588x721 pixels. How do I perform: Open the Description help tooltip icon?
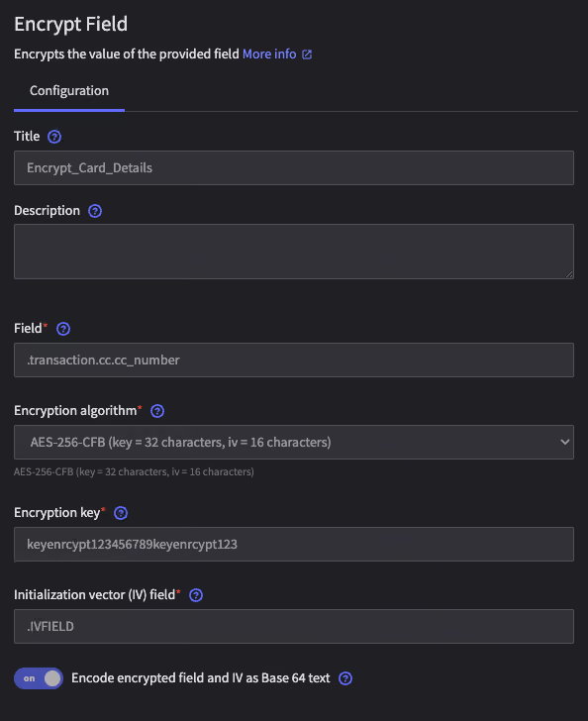pyautogui.click(x=95, y=211)
